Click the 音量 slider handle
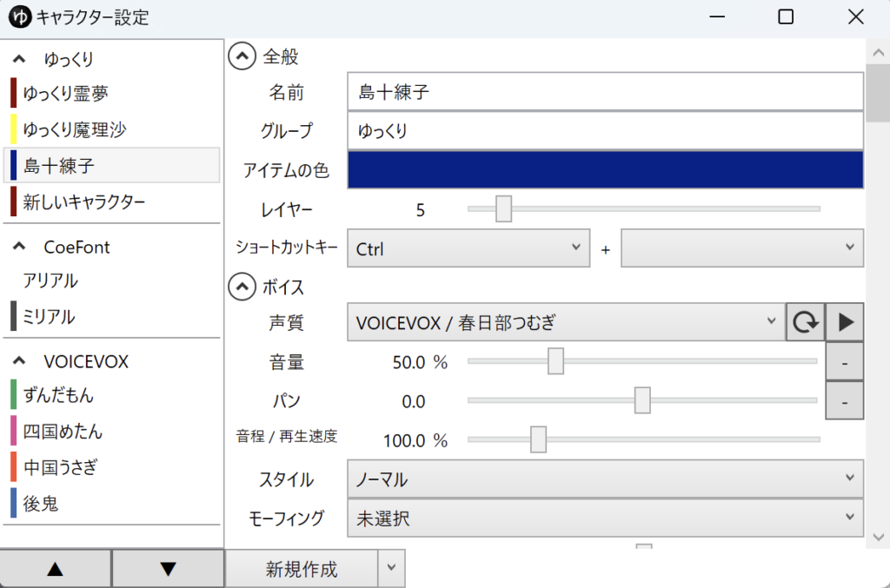The height and width of the screenshot is (588, 890). [555, 361]
